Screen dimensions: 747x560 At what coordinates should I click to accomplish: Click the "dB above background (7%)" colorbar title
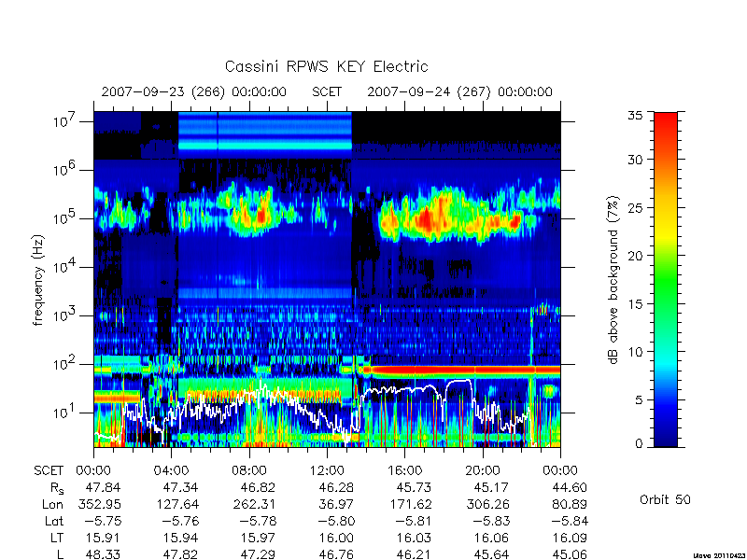point(613,281)
